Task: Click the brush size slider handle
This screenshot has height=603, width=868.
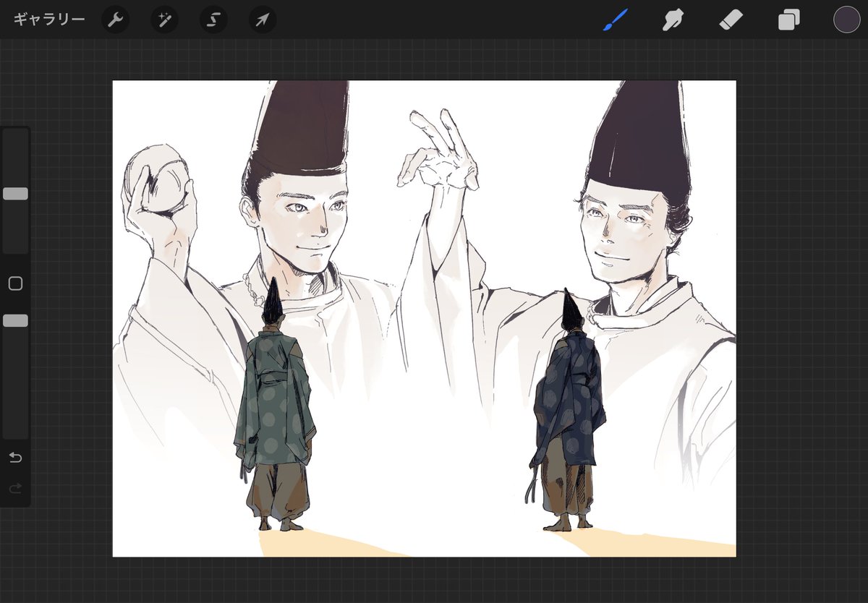Action: point(15,194)
